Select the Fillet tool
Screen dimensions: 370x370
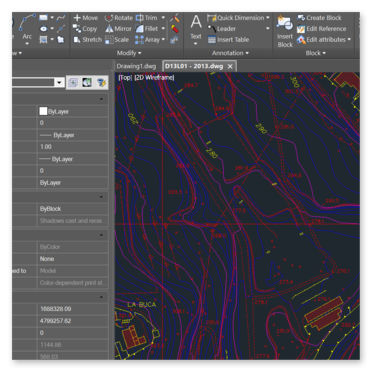coord(147,29)
